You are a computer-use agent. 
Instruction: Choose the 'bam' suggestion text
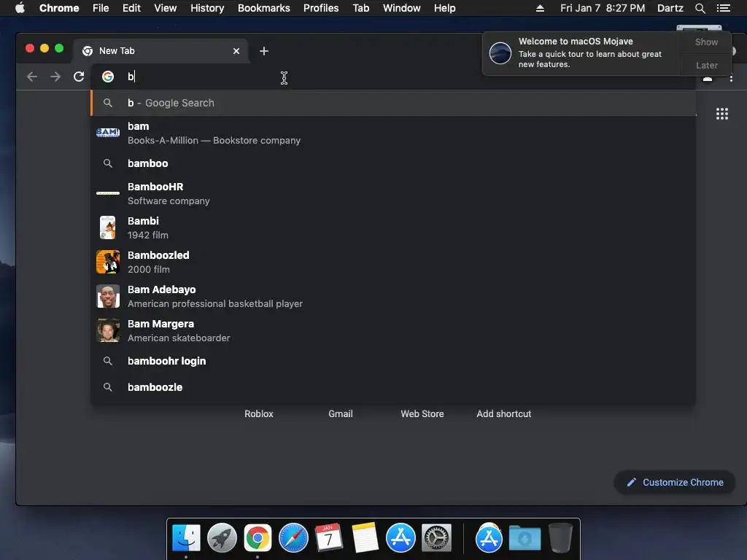click(x=138, y=126)
